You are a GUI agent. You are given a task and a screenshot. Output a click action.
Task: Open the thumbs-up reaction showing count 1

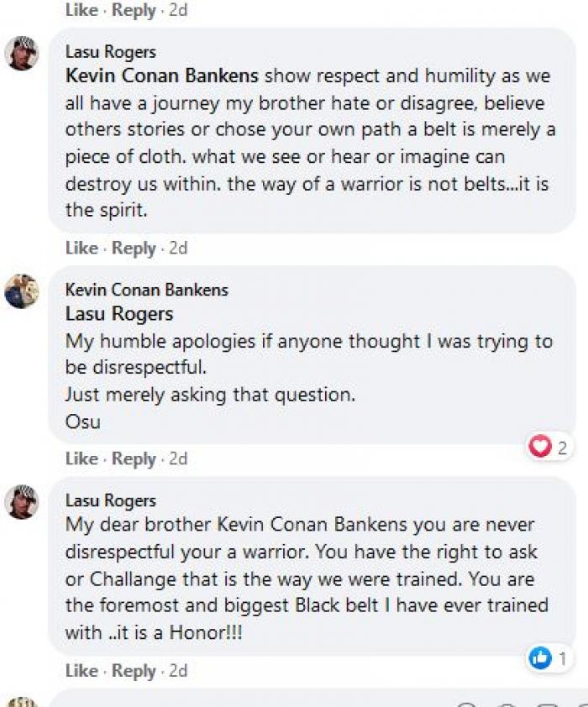(549, 658)
